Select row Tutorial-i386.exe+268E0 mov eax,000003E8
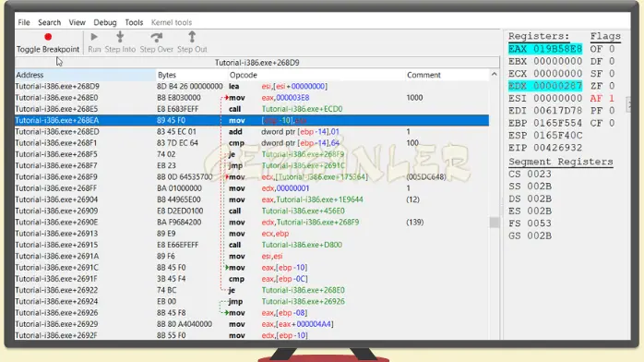Image resolution: width=644 pixels, height=362 pixels. (252, 98)
